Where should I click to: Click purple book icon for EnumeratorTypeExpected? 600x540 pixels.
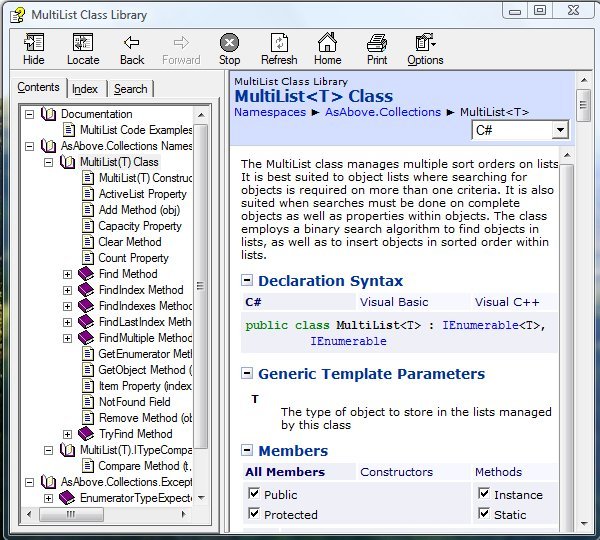(x=67, y=498)
